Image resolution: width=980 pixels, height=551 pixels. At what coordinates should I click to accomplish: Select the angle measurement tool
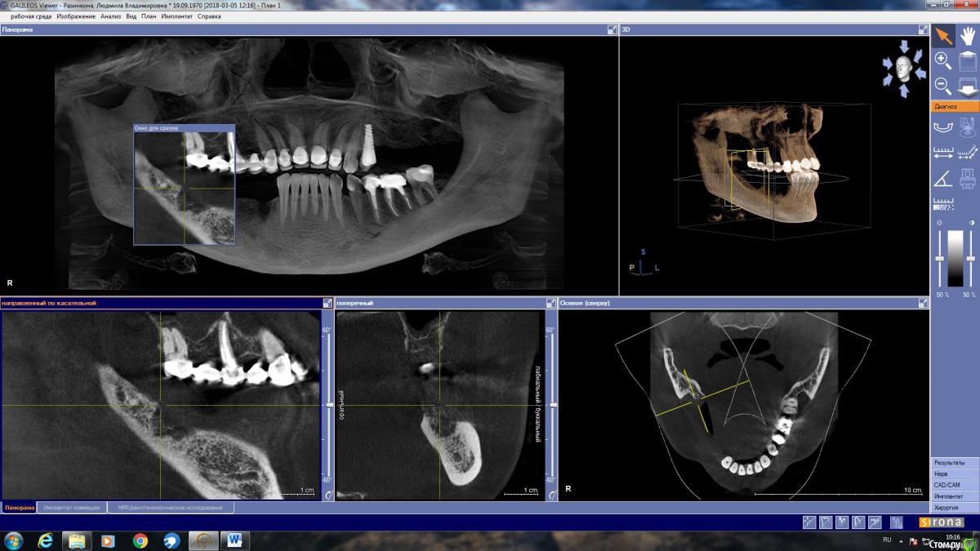942,179
